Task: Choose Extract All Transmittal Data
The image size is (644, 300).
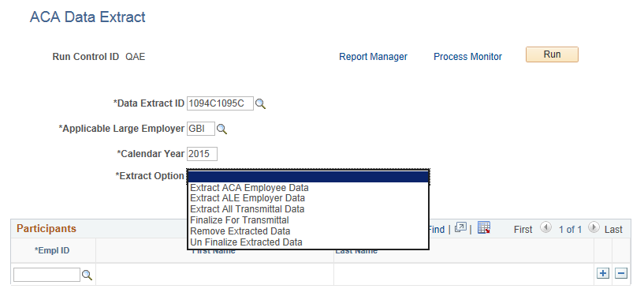Action: pyautogui.click(x=248, y=209)
